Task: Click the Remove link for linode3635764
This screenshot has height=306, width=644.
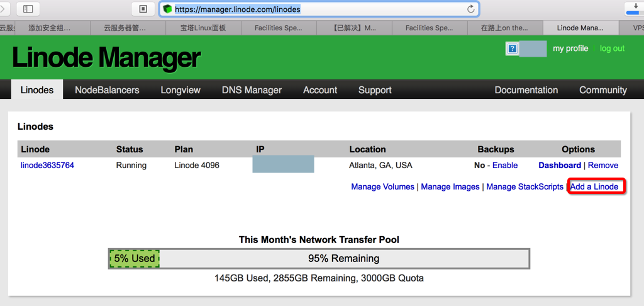Action: click(x=603, y=166)
